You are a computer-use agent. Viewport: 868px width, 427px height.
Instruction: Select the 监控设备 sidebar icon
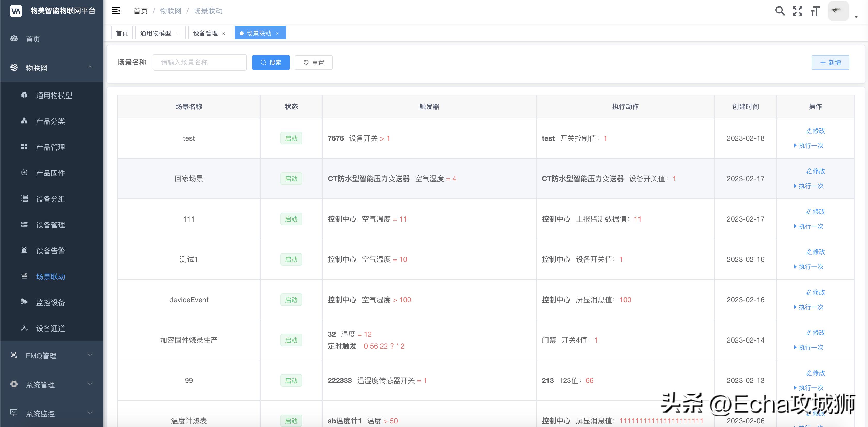24,302
